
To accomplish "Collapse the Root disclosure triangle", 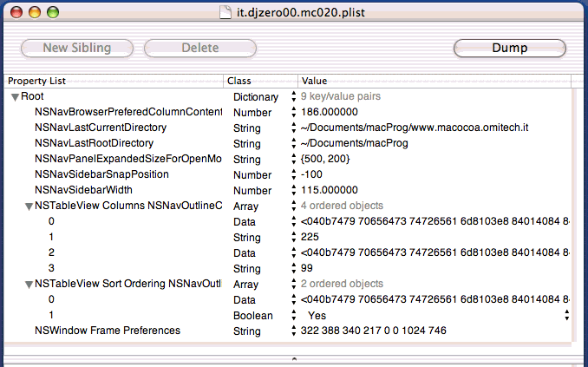I will click(15, 97).
